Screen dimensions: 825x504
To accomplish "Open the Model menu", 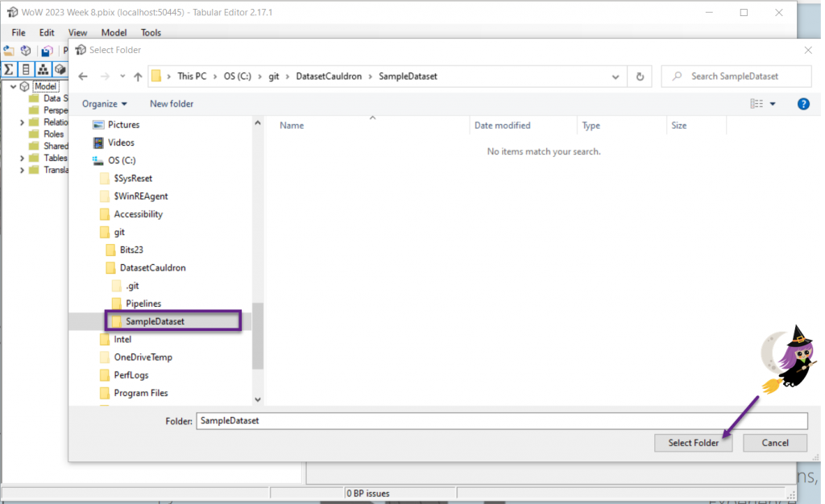I will pyautogui.click(x=114, y=32).
